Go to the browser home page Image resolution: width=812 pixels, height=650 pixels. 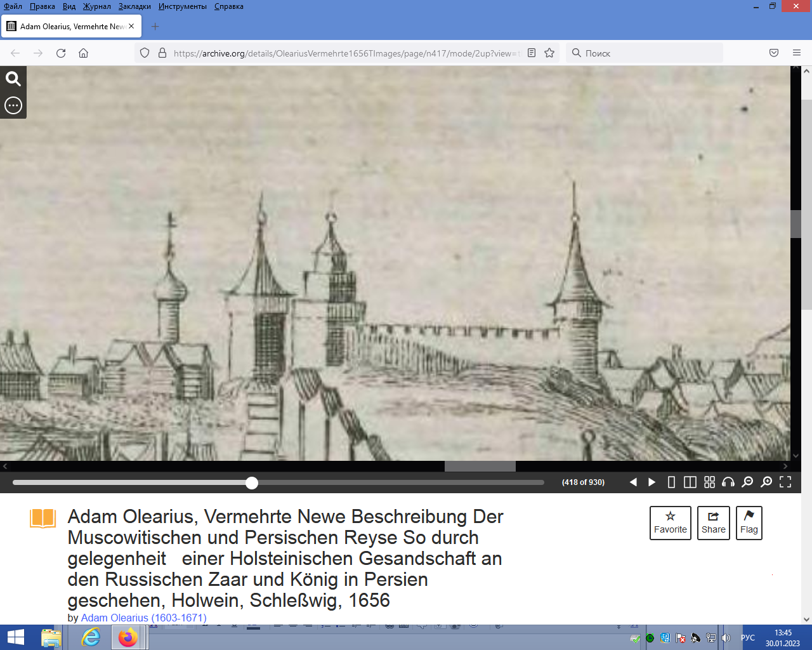tap(83, 53)
